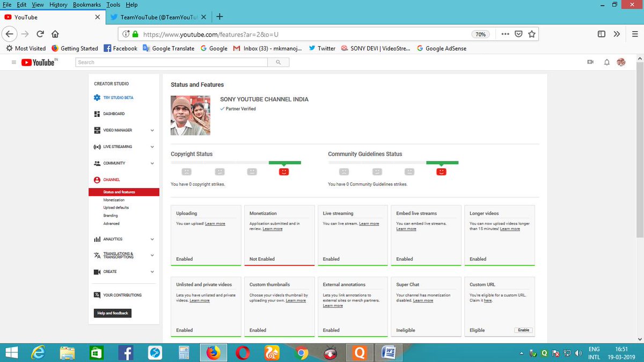Viewport: 644px width, 362px height.
Task: Open Opera from the taskbar
Action: click(x=243, y=353)
